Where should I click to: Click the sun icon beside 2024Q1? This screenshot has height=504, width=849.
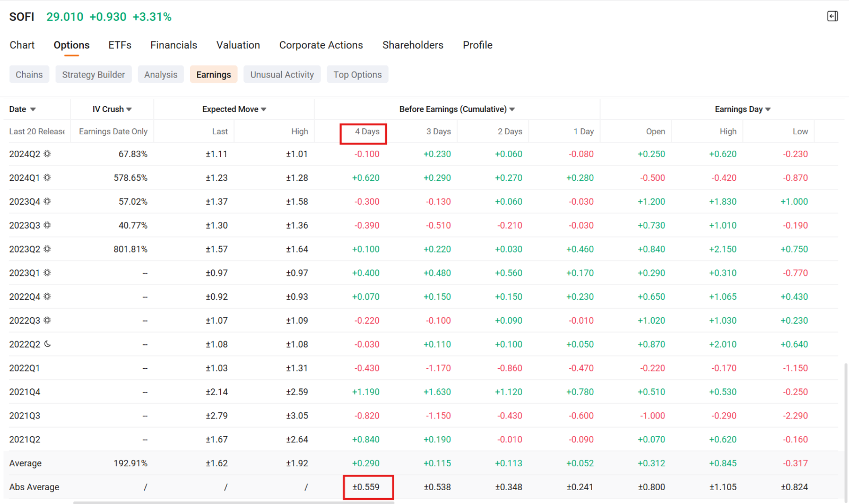(x=47, y=178)
